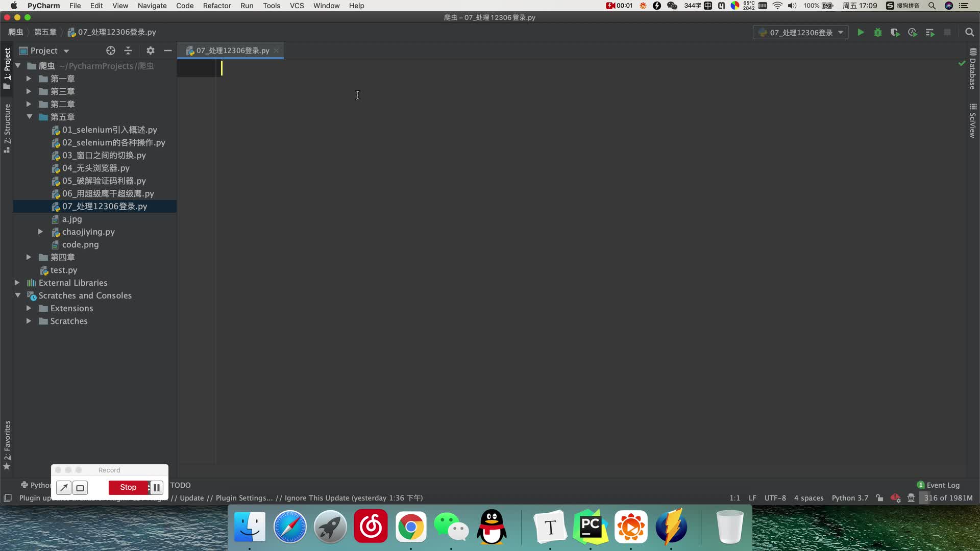The image size is (980, 551).
Task: Select test.py in project tree
Action: coord(64,270)
